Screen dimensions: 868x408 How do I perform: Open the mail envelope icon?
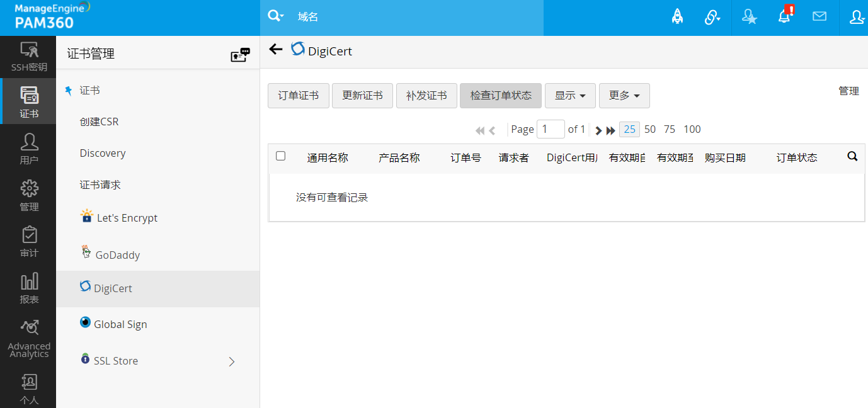coord(819,17)
